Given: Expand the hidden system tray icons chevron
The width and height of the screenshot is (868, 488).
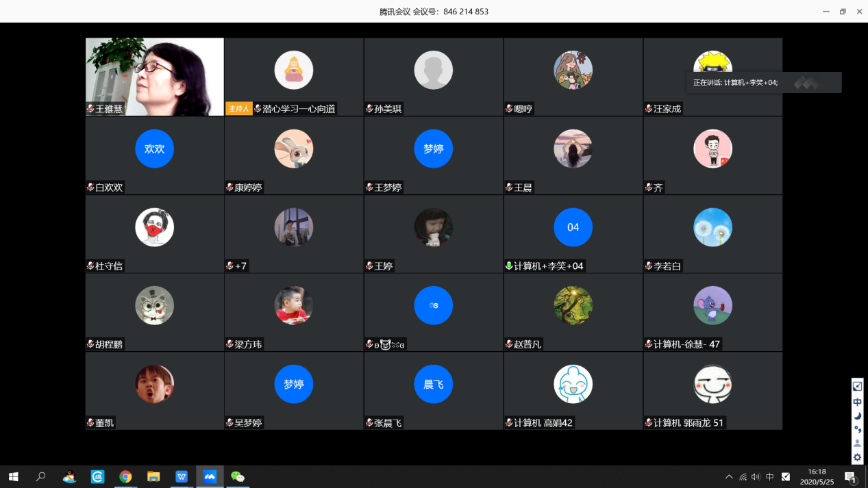Looking at the screenshot, I should click(x=729, y=477).
